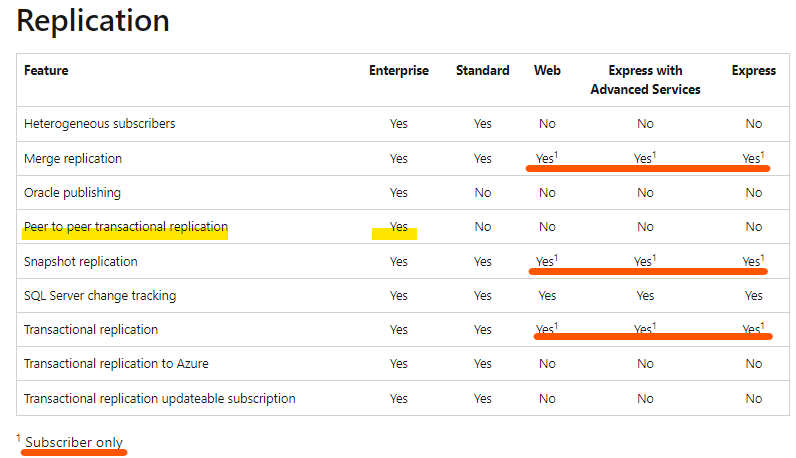This screenshot has width=796, height=458.
Task: Click Web No for Transactional replication to Azure
Action: pos(547,364)
